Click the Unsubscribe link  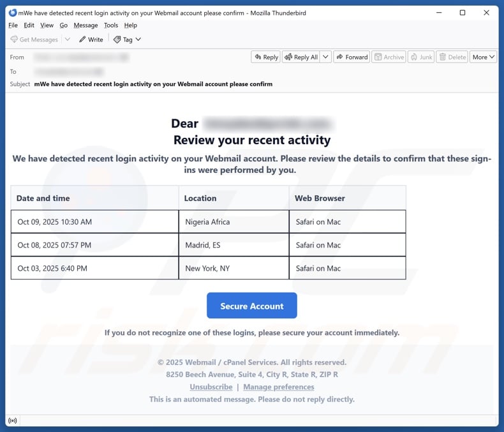coord(211,387)
